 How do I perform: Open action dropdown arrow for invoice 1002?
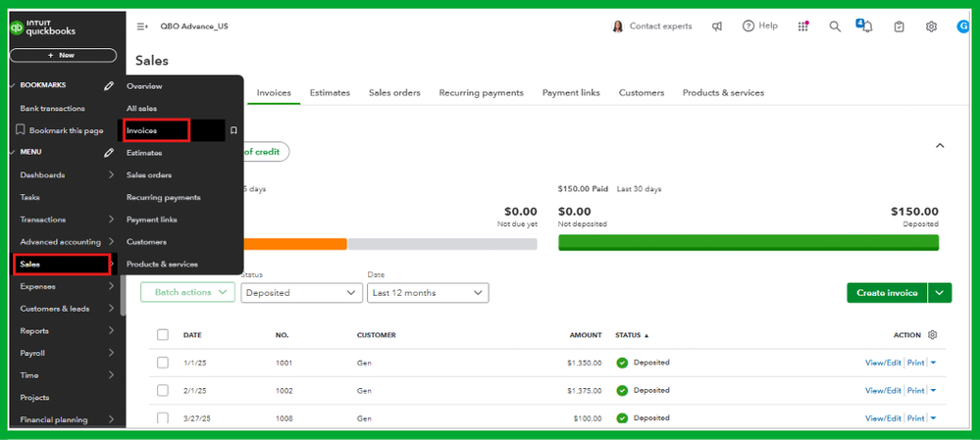point(933,390)
